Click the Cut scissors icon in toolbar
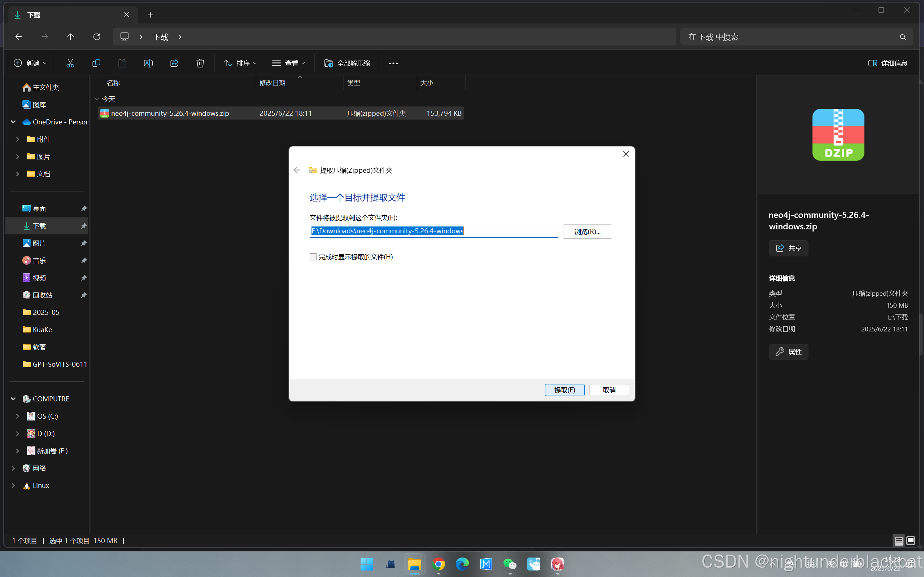This screenshot has width=924, height=577. click(x=70, y=63)
